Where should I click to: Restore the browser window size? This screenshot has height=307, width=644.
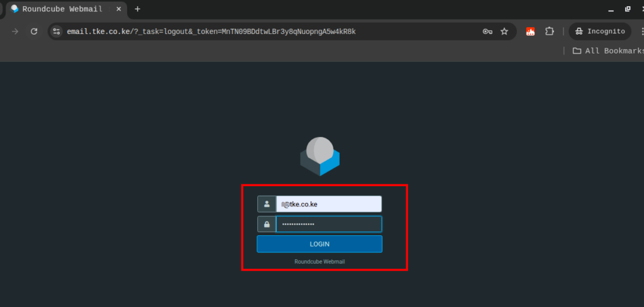pos(628,9)
